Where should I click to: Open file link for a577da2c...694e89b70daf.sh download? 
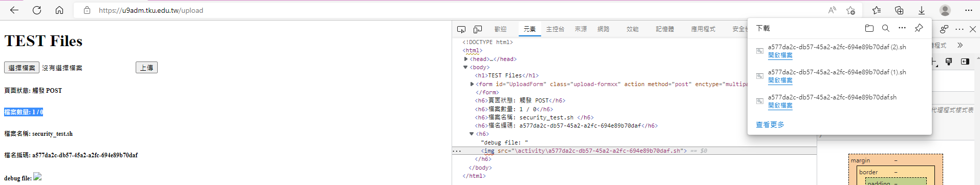(x=780, y=106)
